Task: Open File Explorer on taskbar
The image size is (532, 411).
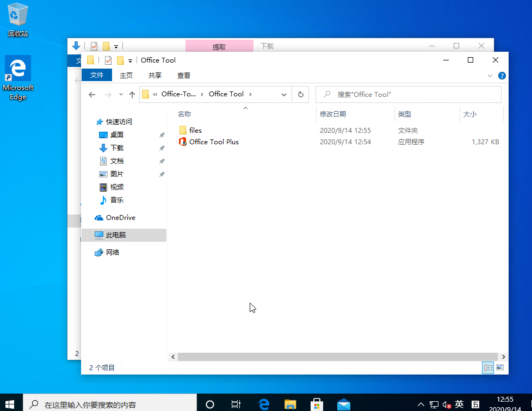Action: point(290,404)
